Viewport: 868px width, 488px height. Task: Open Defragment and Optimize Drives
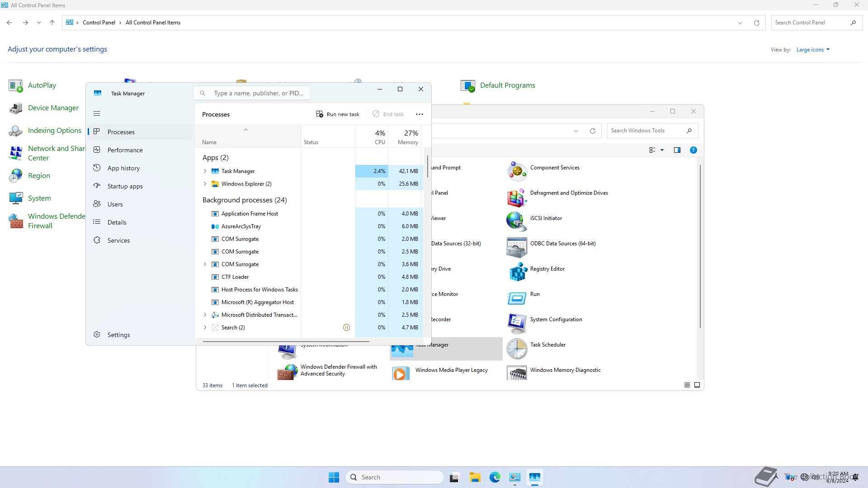(569, 193)
